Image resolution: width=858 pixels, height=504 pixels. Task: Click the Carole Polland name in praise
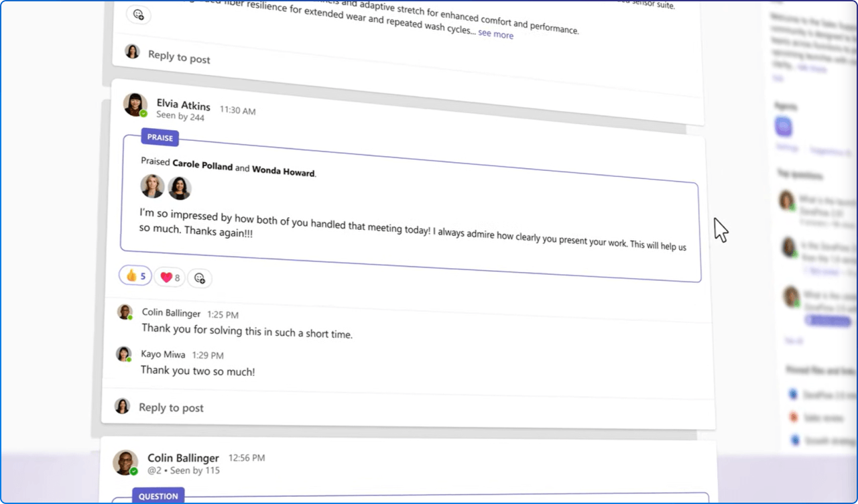point(202,165)
